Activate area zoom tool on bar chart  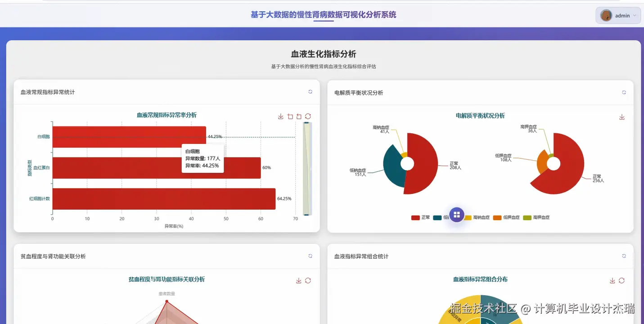(290, 117)
